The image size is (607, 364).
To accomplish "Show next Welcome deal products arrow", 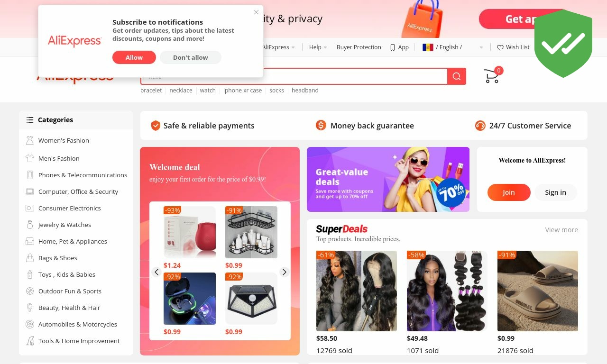I will (284, 272).
